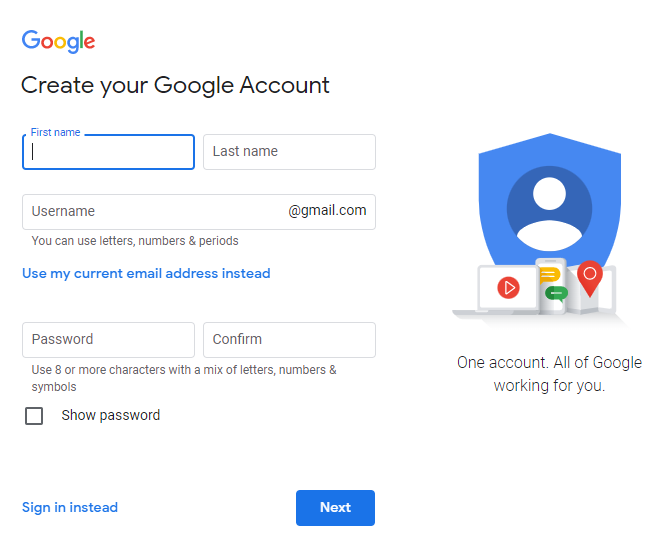Click the user avatar silhouette in shield
The image size is (667, 547).
(x=549, y=208)
